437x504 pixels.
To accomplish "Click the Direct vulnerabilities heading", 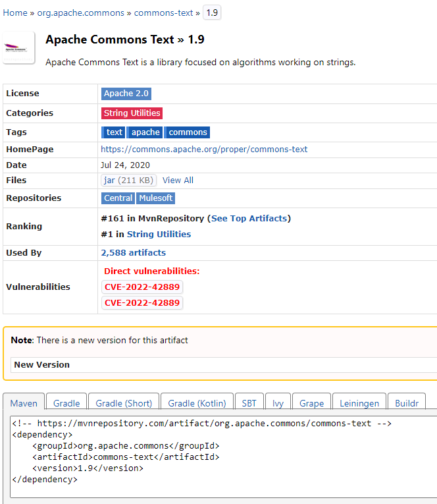I will point(151,271).
